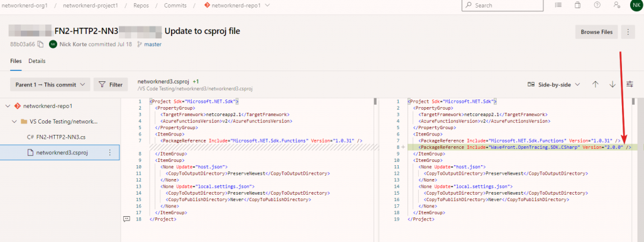Click the Filter button
Screen dimensions: 644x242
tap(111, 84)
